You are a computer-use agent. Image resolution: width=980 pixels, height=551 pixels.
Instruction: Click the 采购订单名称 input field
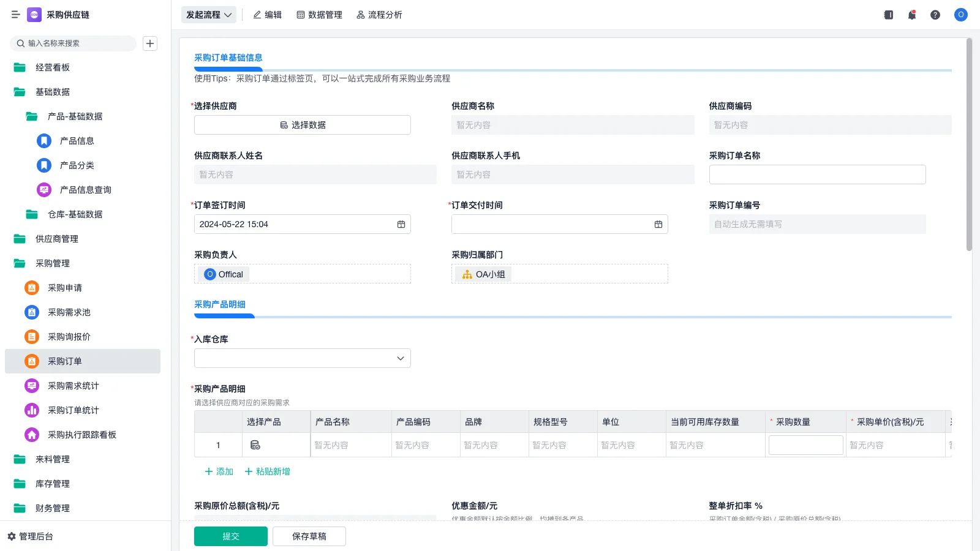click(818, 174)
